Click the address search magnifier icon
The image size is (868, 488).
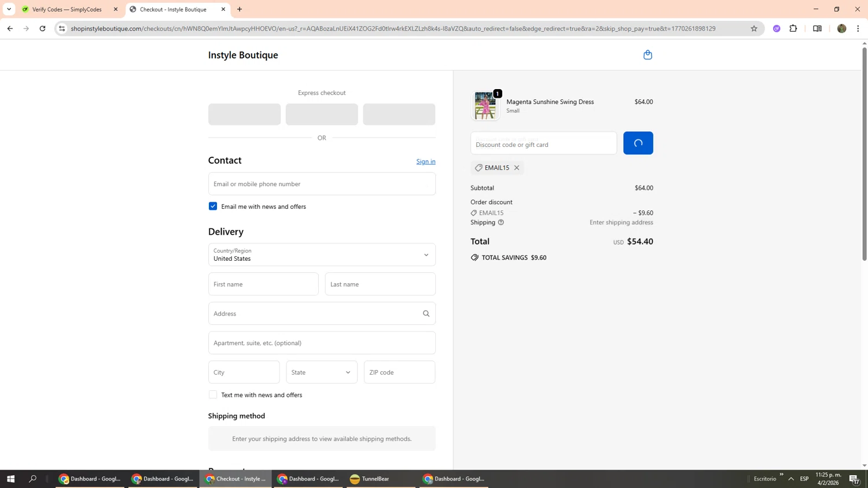pos(426,313)
